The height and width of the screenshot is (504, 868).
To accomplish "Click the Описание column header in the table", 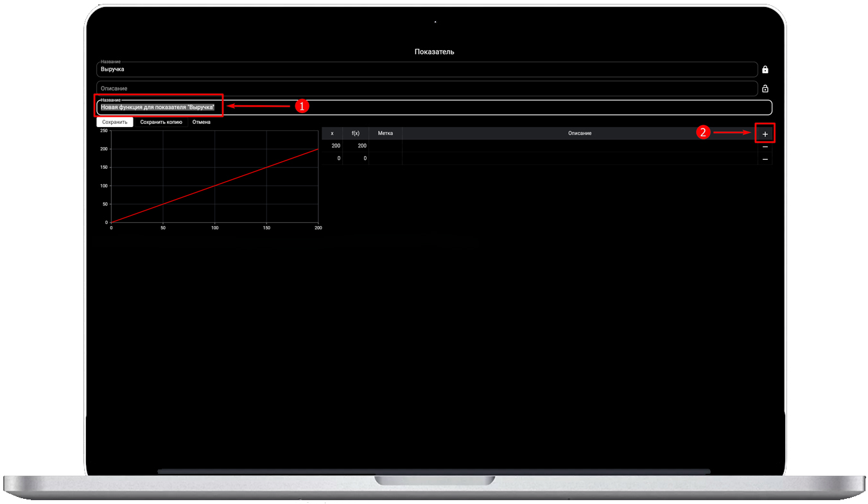I will (579, 133).
